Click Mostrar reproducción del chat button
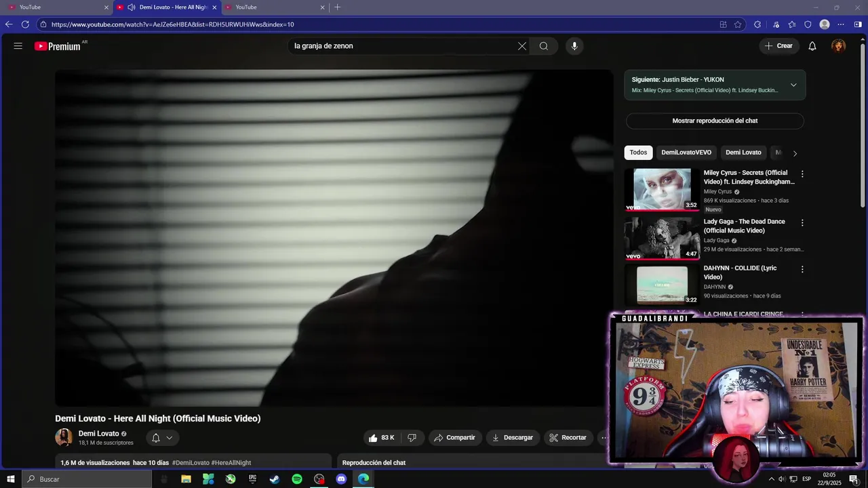 click(x=715, y=121)
